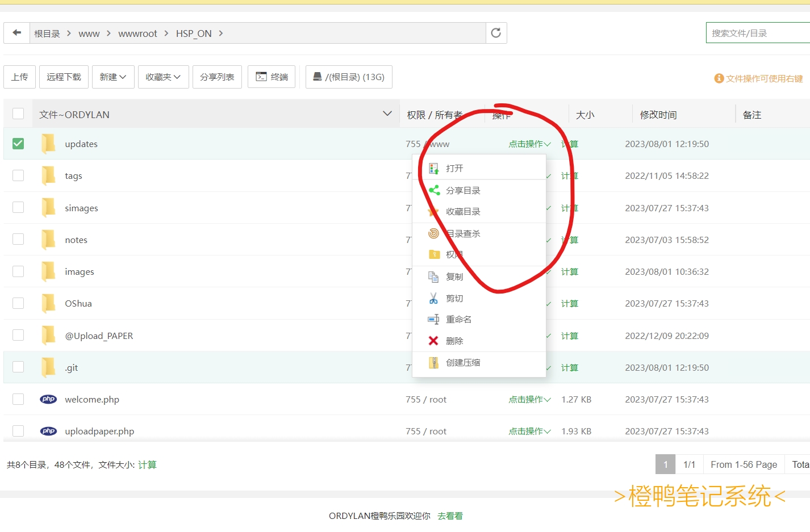The width and height of the screenshot is (810, 532).
Task: Uncheck the updates folder checkbox
Action: click(x=18, y=143)
